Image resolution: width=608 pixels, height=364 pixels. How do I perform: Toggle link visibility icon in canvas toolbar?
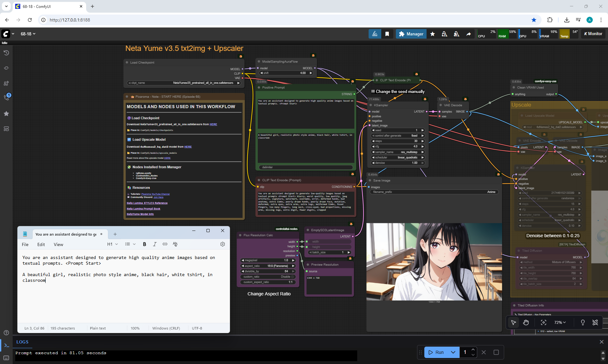[x=595, y=322]
